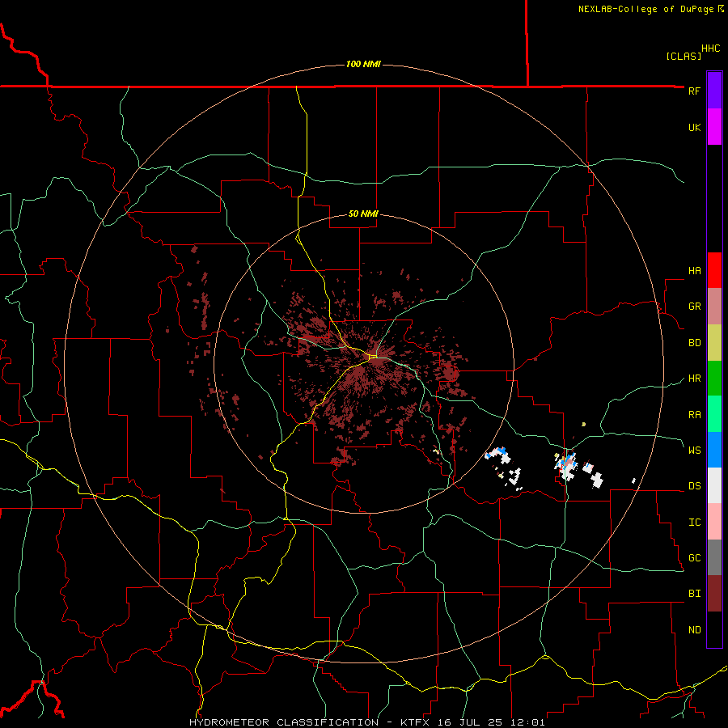This screenshot has height=728, width=728.
Task: Click the BI legend label
Action: [694, 594]
